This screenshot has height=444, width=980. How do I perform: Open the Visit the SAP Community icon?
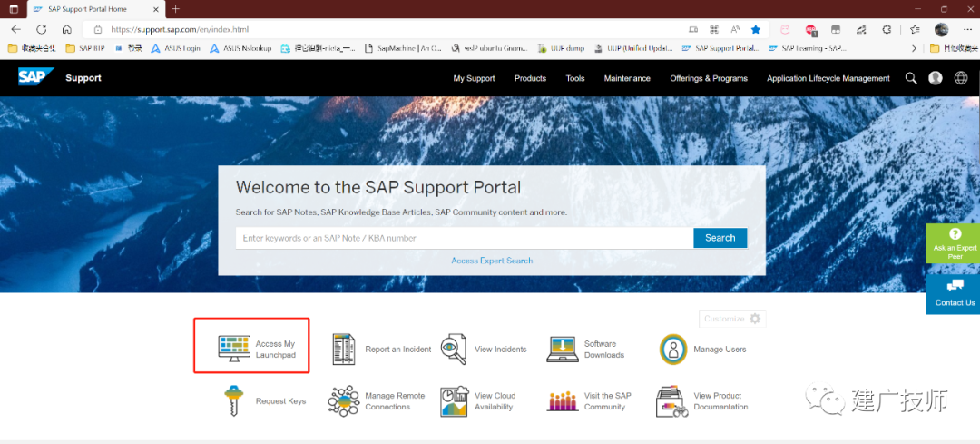pyautogui.click(x=563, y=400)
